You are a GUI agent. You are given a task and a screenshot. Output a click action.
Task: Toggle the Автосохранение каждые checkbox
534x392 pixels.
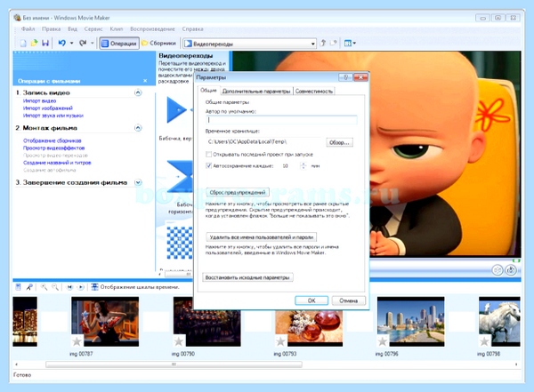[x=209, y=165]
